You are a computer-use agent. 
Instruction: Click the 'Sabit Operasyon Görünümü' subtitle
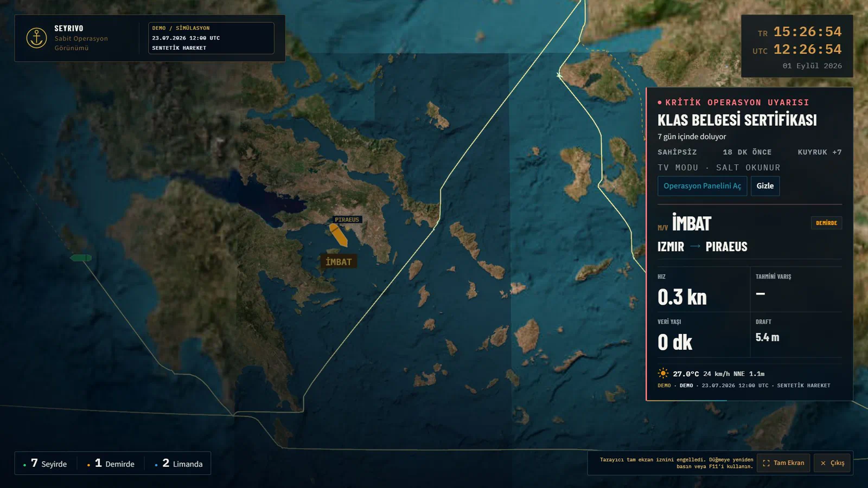coord(81,43)
